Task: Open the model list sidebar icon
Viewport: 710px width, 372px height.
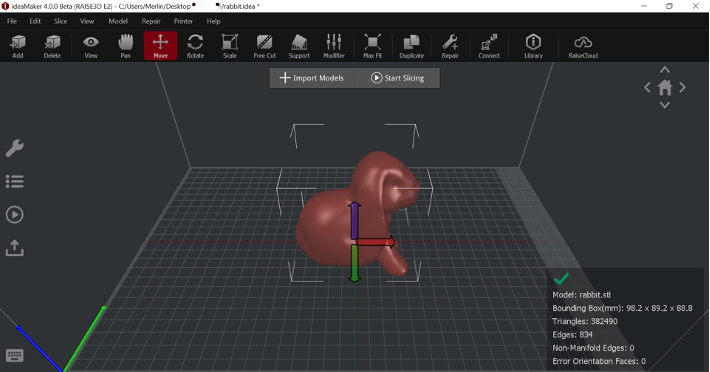Action: [14, 181]
